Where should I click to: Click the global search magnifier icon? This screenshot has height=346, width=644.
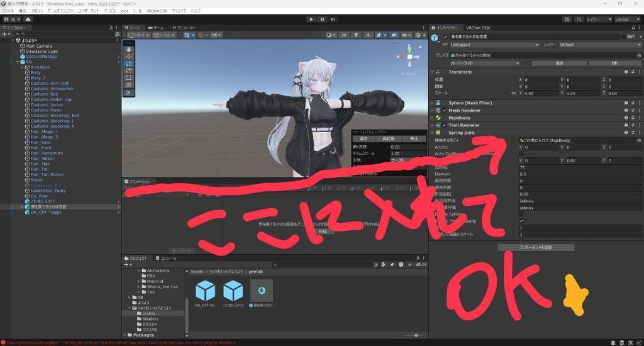point(579,20)
